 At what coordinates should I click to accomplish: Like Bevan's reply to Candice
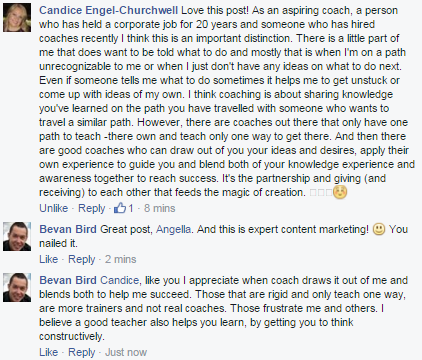click(49, 352)
